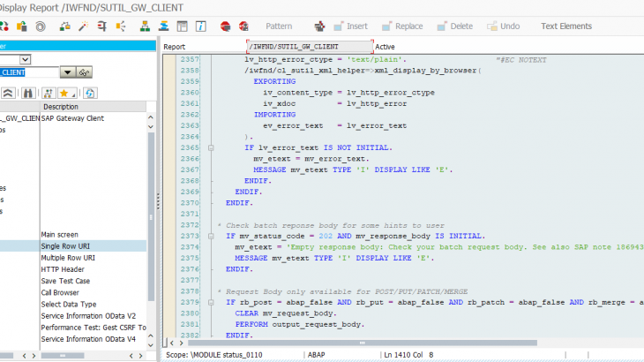Click the glasses display icon beside object name
This screenshot has width=644, height=362.
84,72
